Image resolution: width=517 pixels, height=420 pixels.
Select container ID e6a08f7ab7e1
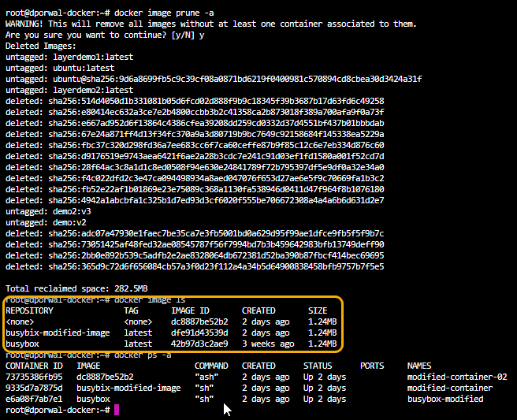click(34, 399)
